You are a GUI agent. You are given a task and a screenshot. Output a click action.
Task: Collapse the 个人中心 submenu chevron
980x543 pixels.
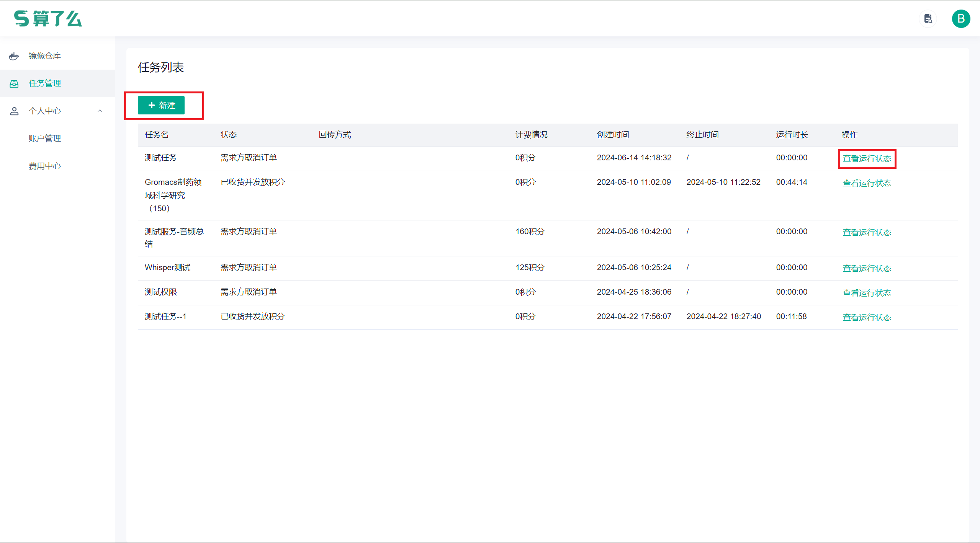[x=100, y=111]
